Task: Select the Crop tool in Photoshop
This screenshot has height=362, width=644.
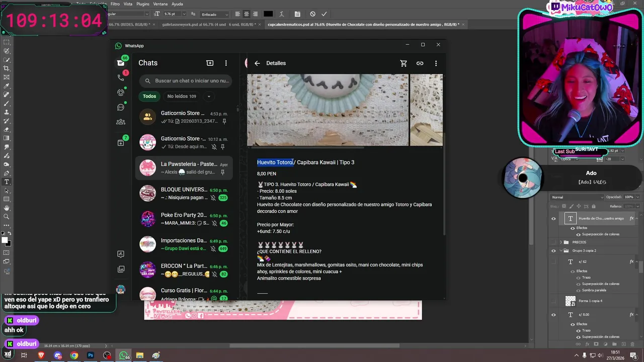Action: tap(7, 68)
